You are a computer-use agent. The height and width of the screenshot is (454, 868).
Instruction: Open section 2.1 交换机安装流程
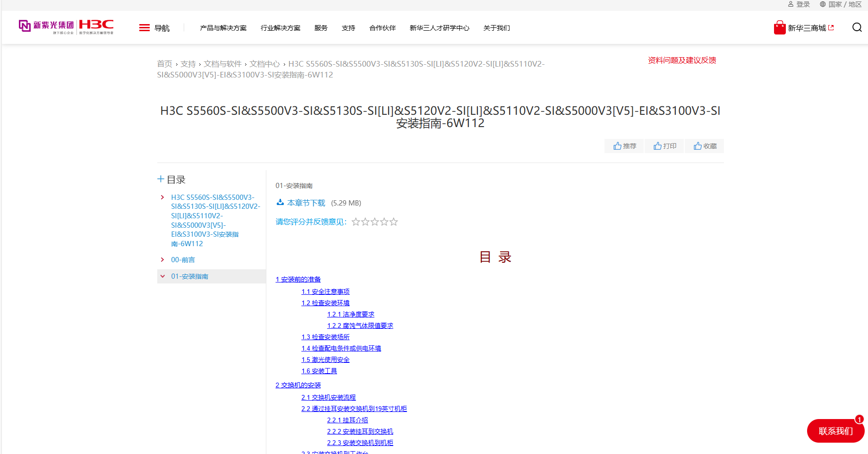(x=328, y=398)
